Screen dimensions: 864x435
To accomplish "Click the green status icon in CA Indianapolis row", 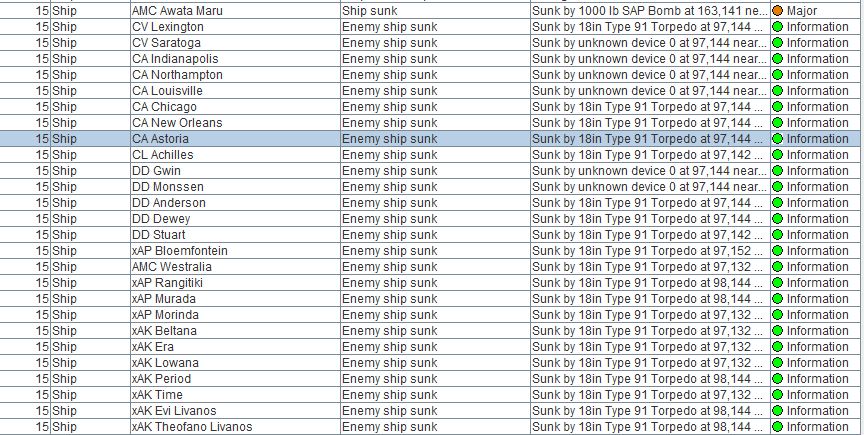I will click(x=777, y=58).
